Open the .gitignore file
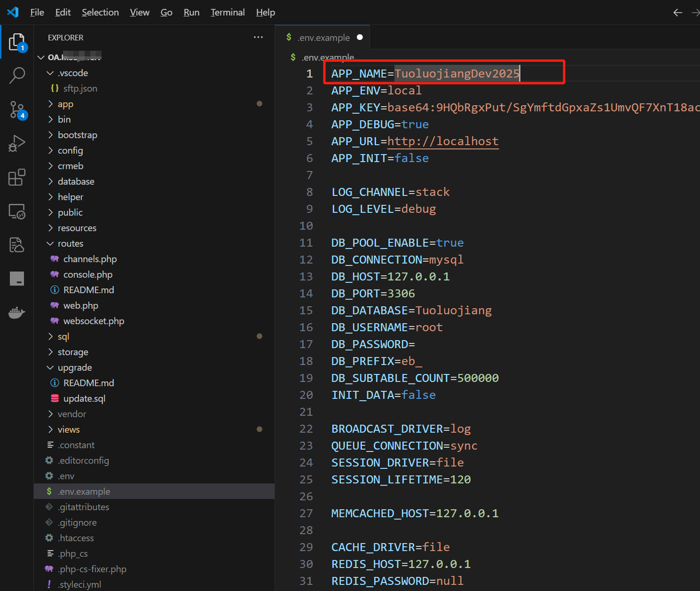This screenshot has height=591, width=700. click(154, 522)
